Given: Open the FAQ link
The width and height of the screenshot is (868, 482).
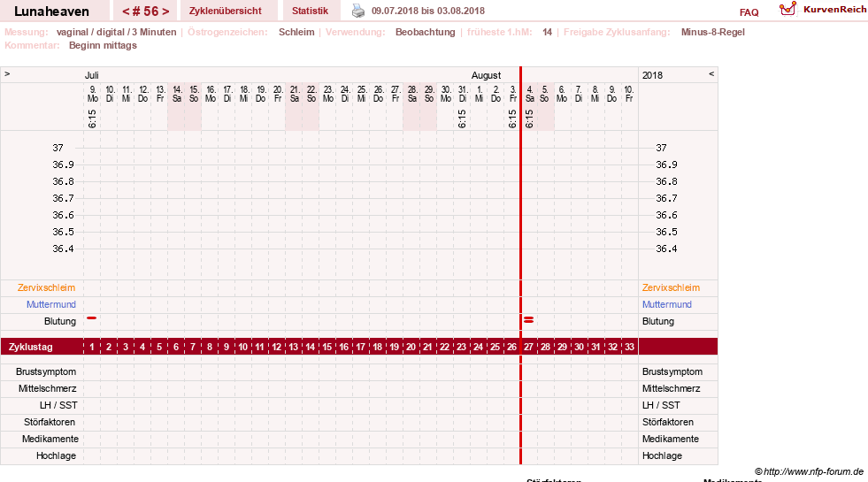Looking at the screenshot, I should coord(749,12).
